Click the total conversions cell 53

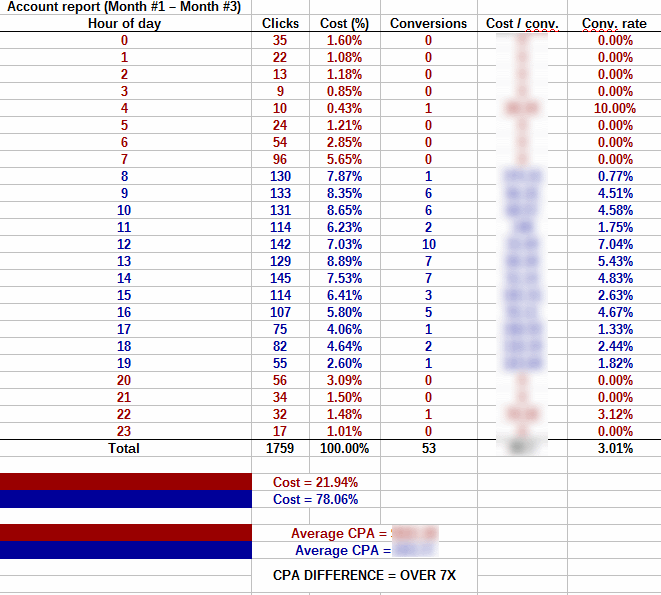(428, 449)
